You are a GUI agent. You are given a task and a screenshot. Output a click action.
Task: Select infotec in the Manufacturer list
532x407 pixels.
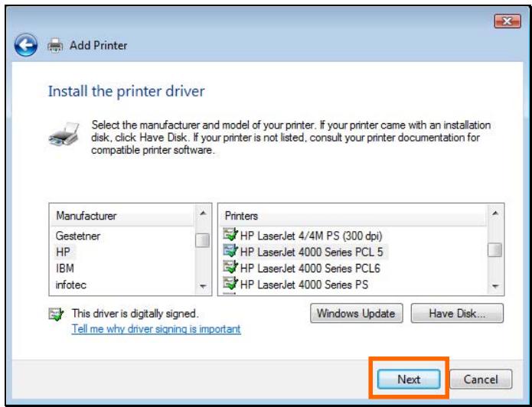[x=71, y=285]
